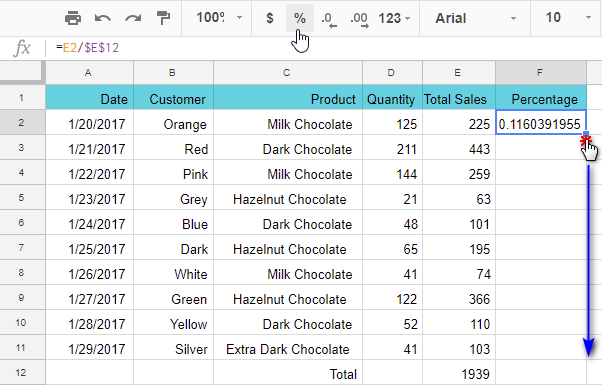Open the Arial font dropdown
The width and height of the screenshot is (602, 385).
click(x=475, y=18)
